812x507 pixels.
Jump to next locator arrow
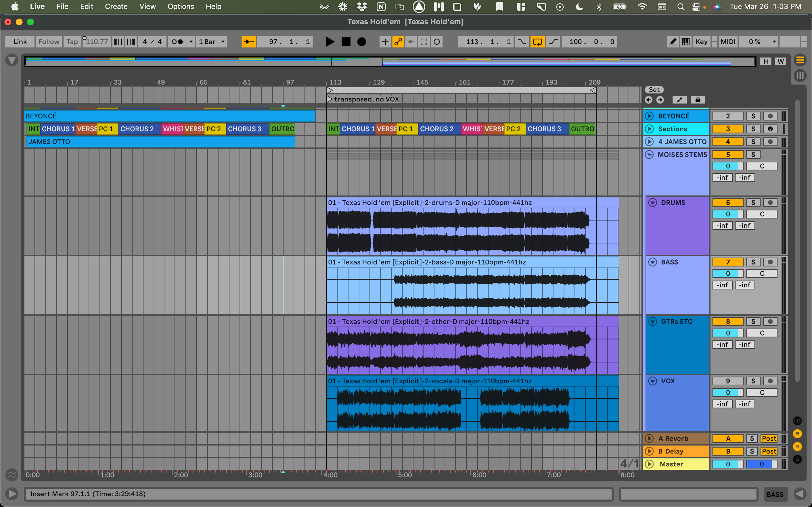(660, 100)
